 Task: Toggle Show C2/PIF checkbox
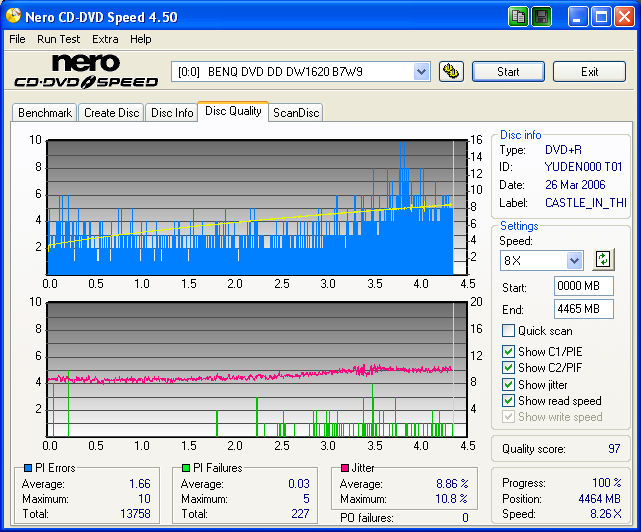pyautogui.click(x=508, y=367)
